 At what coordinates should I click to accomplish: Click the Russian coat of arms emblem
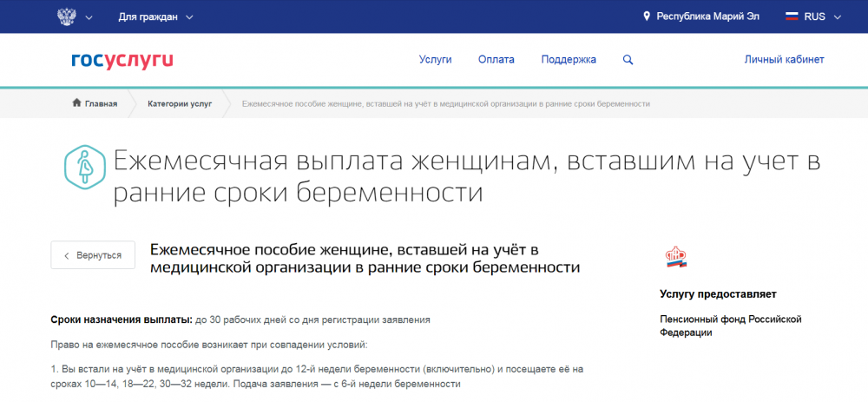click(66, 16)
